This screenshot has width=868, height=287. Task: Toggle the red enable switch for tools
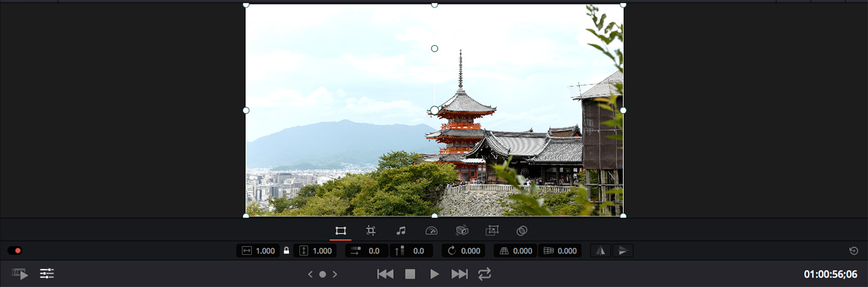[15, 251]
